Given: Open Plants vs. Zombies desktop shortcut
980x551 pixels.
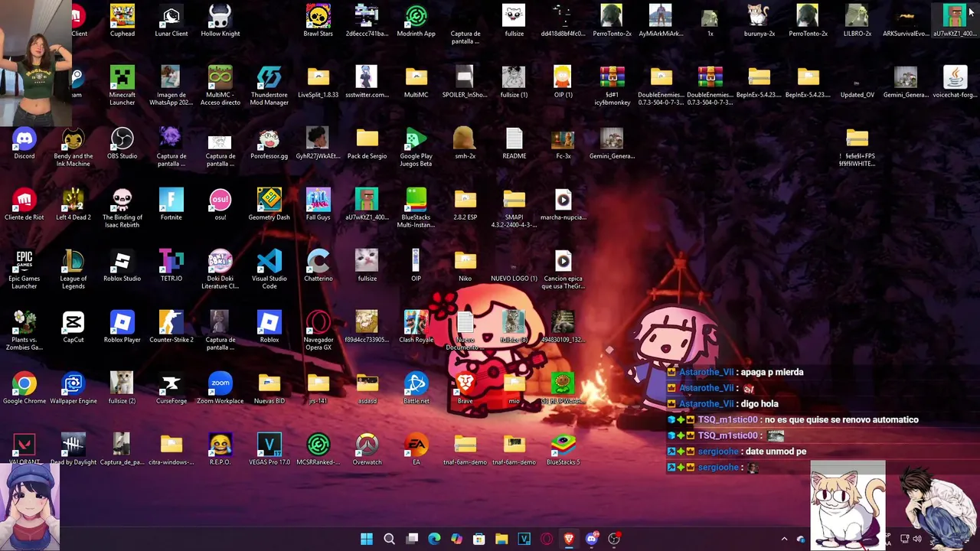Looking at the screenshot, I should 24,331.
